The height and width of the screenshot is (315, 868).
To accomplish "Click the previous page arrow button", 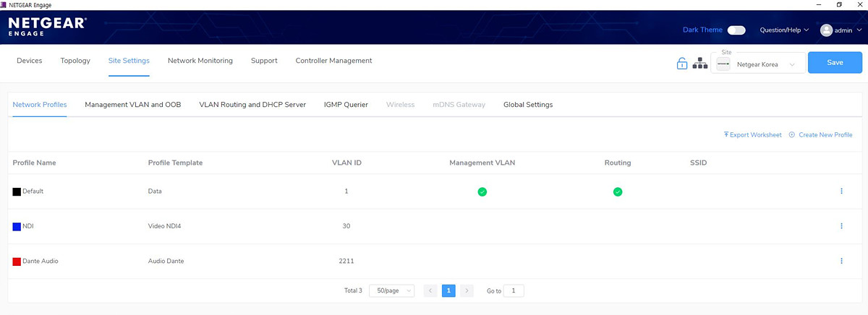I will pyautogui.click(x=430, y=290).
